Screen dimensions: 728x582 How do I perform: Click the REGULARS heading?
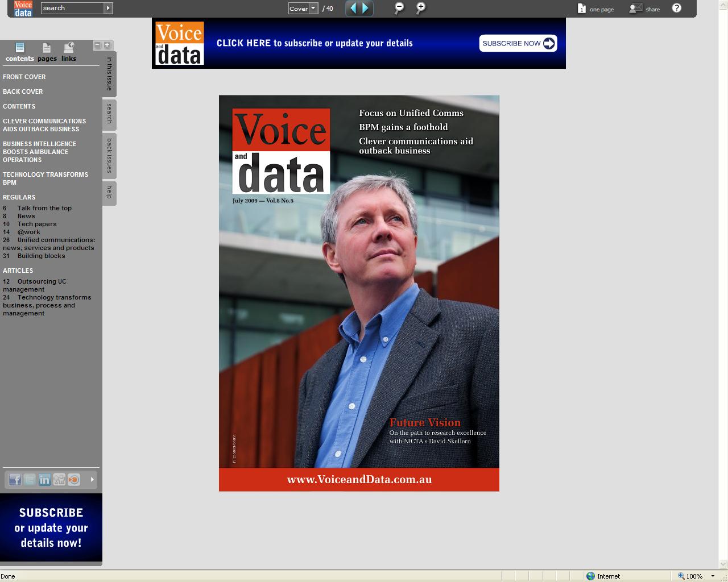pyautogui.click(x=19, y=197)
